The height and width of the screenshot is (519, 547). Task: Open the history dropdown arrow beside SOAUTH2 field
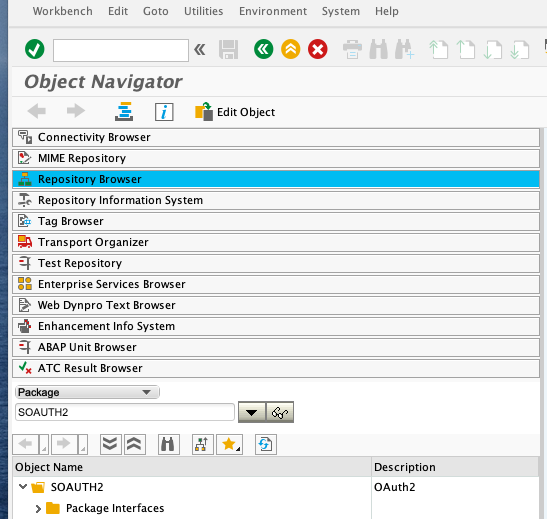[x=252, y=412]
